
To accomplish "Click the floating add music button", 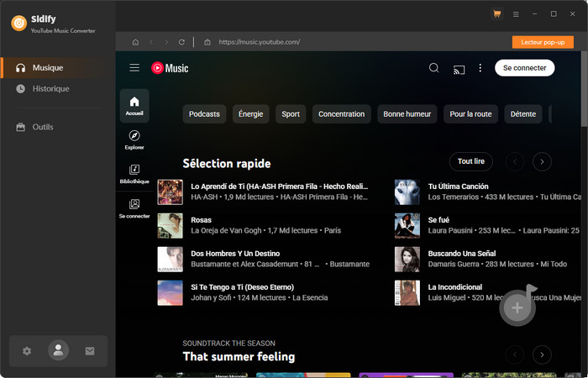I will tap(517, 308).
